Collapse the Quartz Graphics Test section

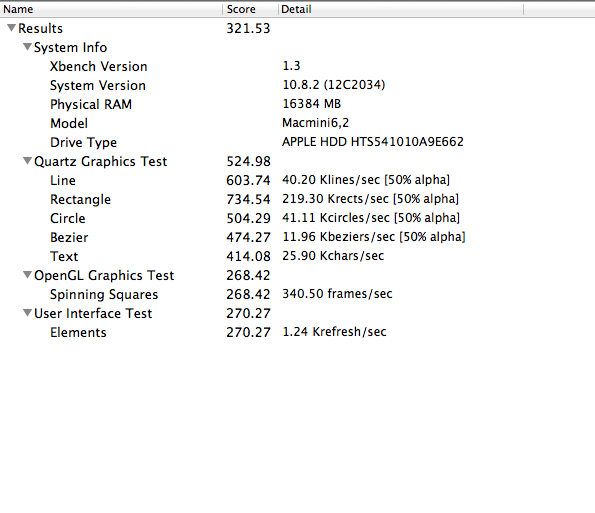27,161
